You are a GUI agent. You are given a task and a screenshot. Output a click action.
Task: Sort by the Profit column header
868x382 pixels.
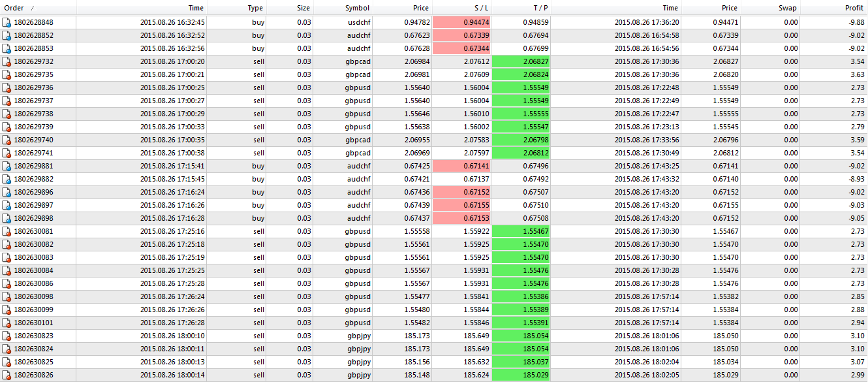click(x=834, y=8)
